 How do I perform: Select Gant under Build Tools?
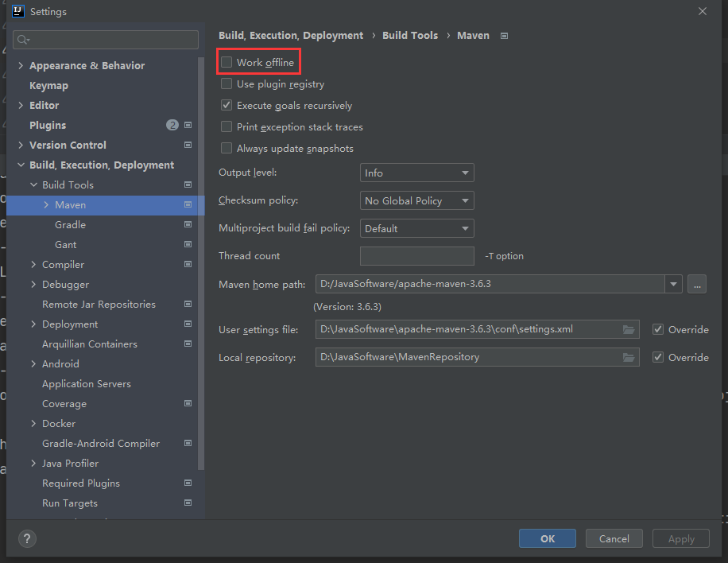click(x=65, y=245)
